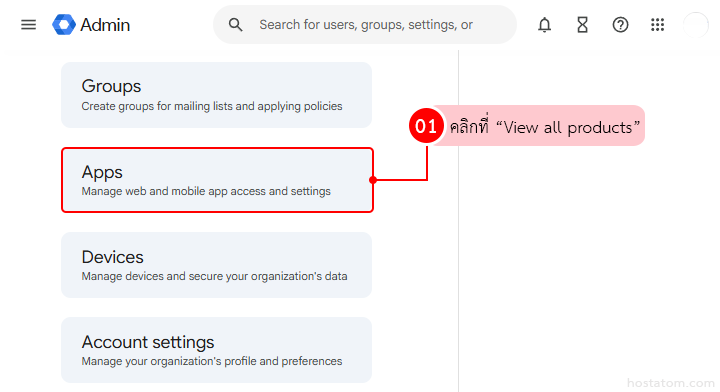
Task: Open the Account settings card
Action: point(216,350)
